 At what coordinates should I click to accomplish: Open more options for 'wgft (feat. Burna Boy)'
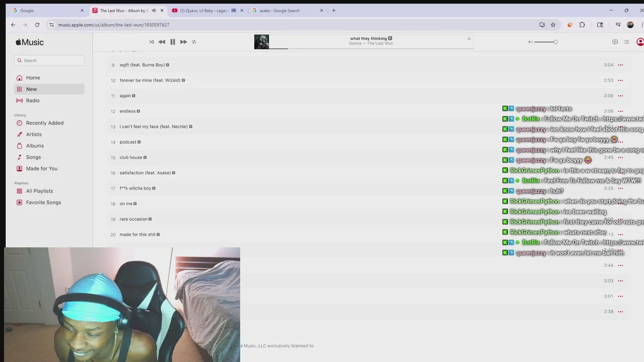pos(620,65)
